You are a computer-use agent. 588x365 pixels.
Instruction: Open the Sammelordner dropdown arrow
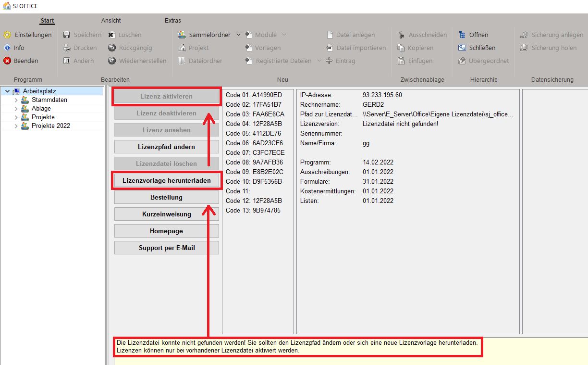point(238,35)
